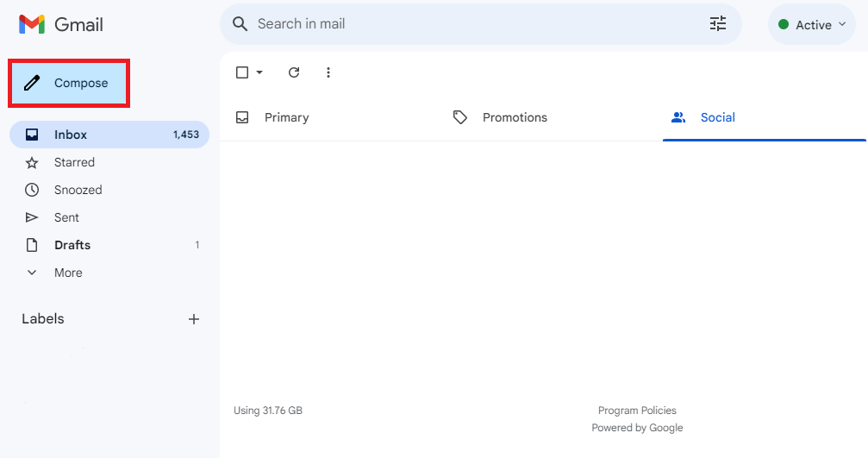Click the Labels heading
This screenshot has width=868, height=458.
[x=42, y=319]
